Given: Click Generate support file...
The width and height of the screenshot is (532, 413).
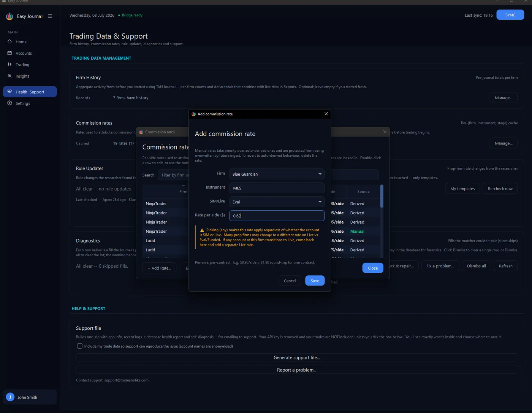Looking at the screenshot, I should 297,357.
